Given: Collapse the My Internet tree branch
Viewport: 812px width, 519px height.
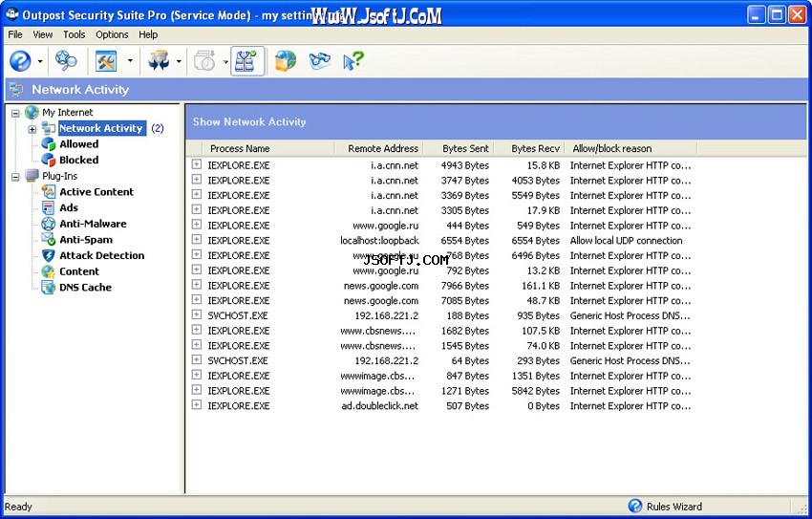Looking at the screenshot, I should click(x=15, y=113).
